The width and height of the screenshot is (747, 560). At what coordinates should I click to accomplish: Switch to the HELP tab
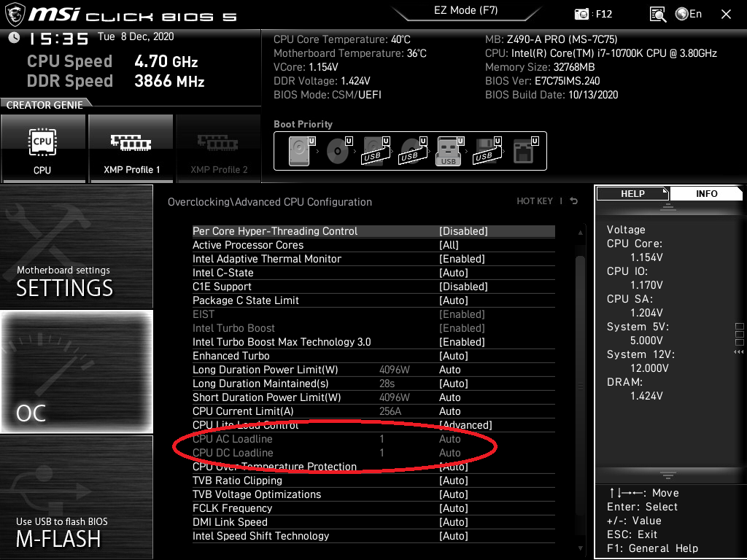pos(632,193)
